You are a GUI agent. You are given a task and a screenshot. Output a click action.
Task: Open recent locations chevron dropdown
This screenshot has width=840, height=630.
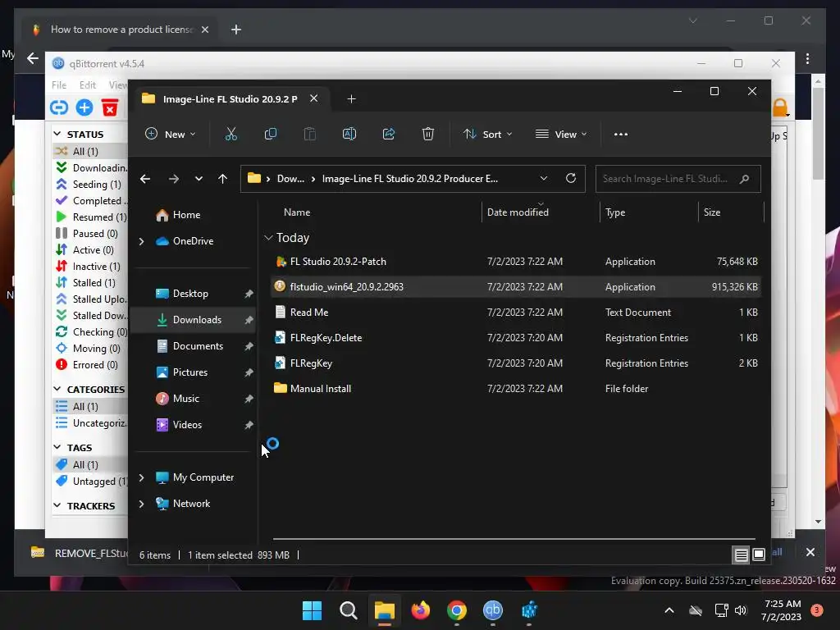click(199, 179)
